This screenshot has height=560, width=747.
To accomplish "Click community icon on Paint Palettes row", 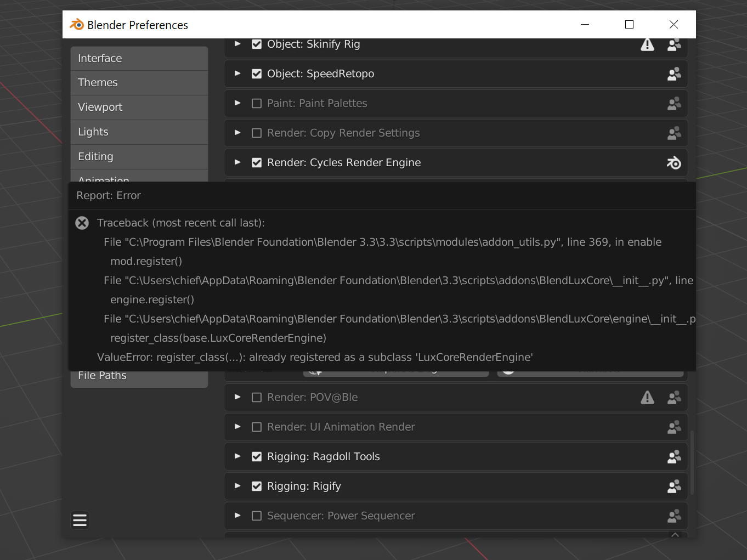I will [674, 104].
